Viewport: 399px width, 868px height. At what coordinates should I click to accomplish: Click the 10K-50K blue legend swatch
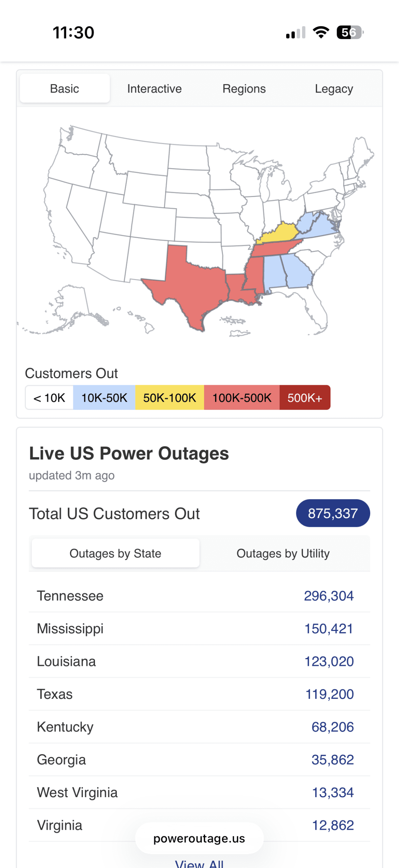coord(104,398)
